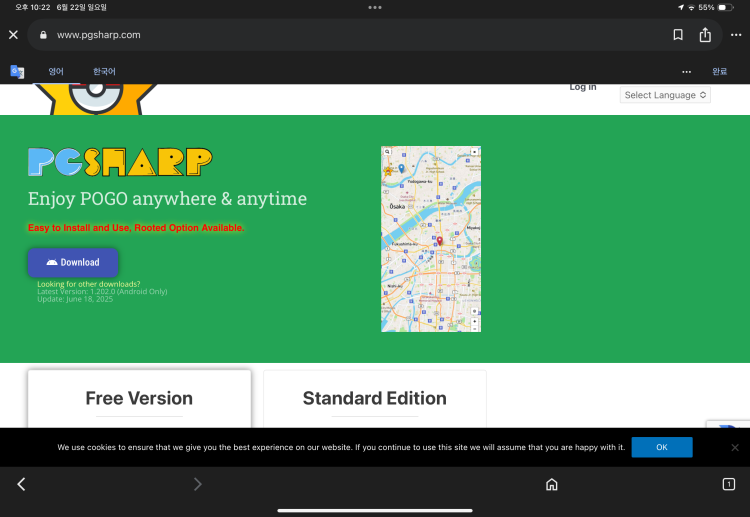Go back with back arrow
The width and height of the screenshot is (750, 517).
click(x=22, y=484)
